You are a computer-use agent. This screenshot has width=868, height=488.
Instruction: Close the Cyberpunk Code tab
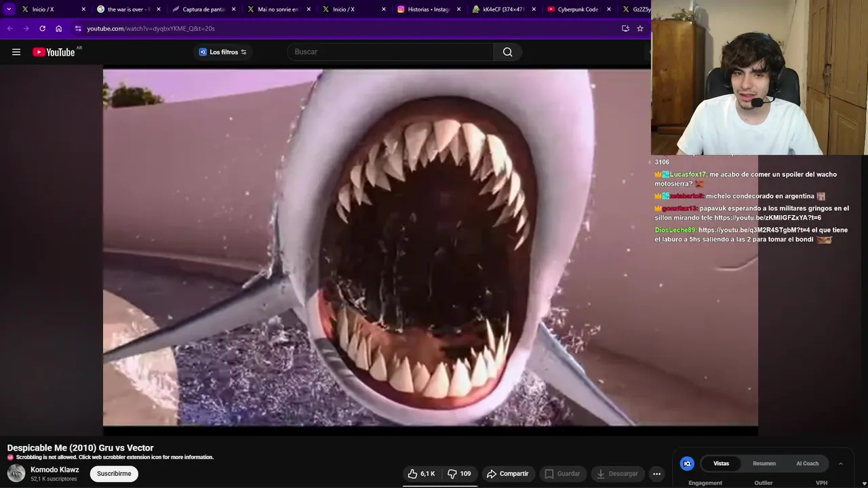click(608, 9)
